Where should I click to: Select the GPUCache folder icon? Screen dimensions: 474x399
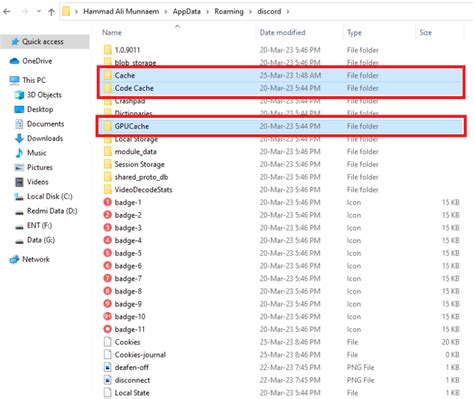[x=108, y=126]
